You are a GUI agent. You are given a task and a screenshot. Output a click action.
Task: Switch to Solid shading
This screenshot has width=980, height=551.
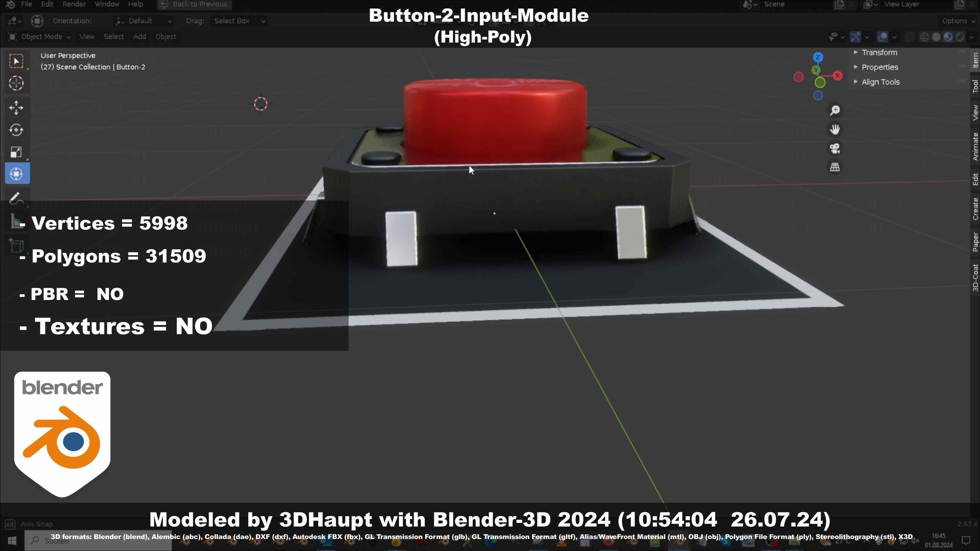click(936, 37)
